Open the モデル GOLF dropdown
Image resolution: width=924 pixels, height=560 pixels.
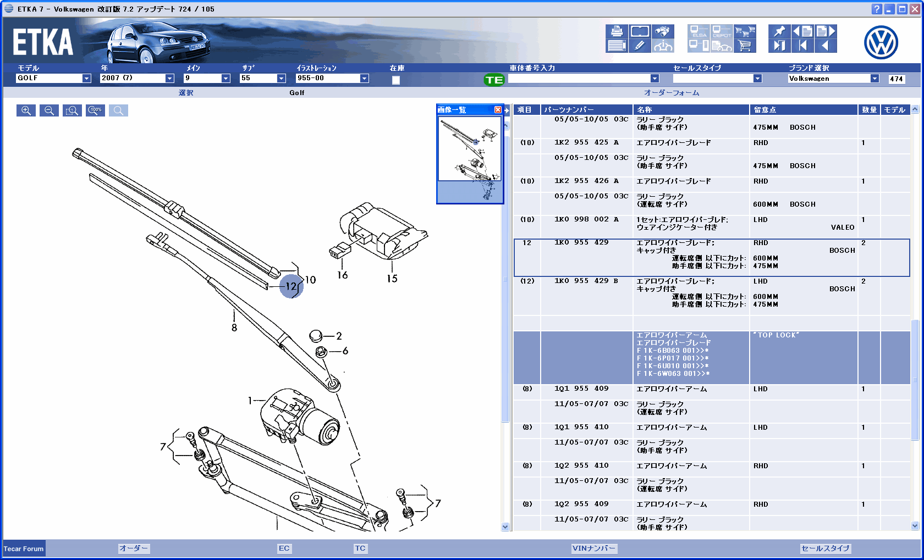pyautogui.click(x=86, y=79)
